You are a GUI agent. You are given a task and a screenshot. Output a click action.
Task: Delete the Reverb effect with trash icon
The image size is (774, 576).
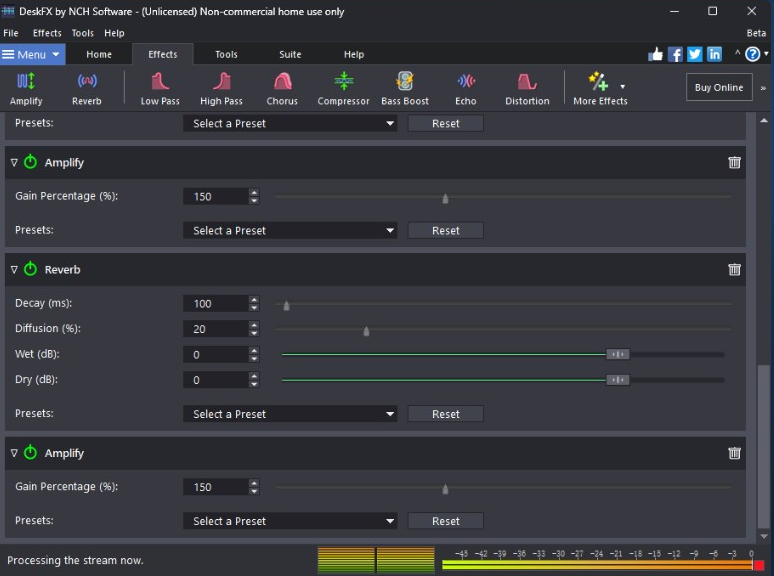[734, 270]
